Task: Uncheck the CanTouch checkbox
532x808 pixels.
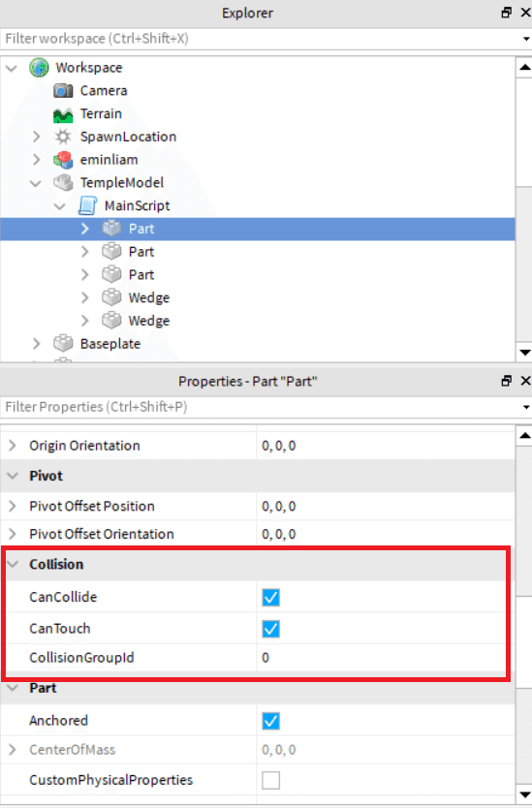Action: click(x=270, y=629)
